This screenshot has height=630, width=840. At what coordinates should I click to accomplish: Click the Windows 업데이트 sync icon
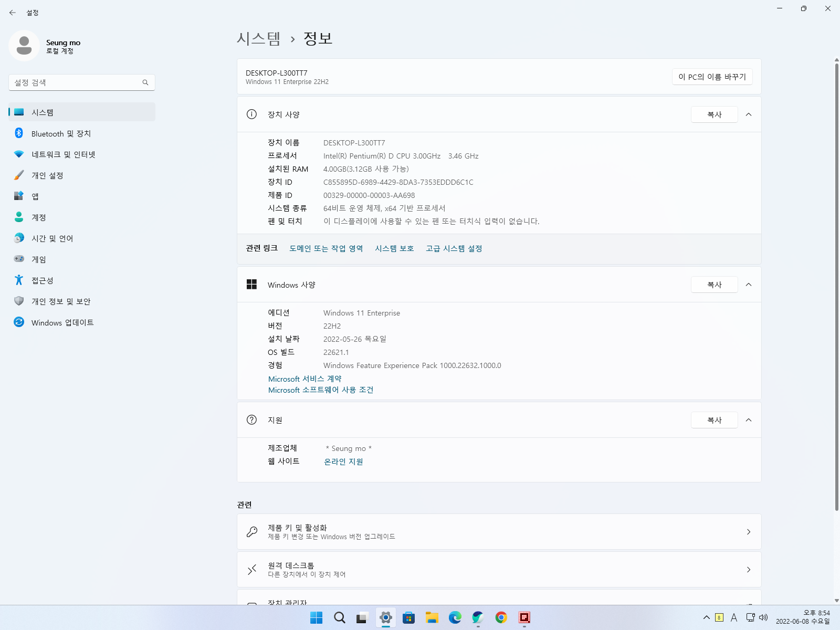tap(19, 322)
